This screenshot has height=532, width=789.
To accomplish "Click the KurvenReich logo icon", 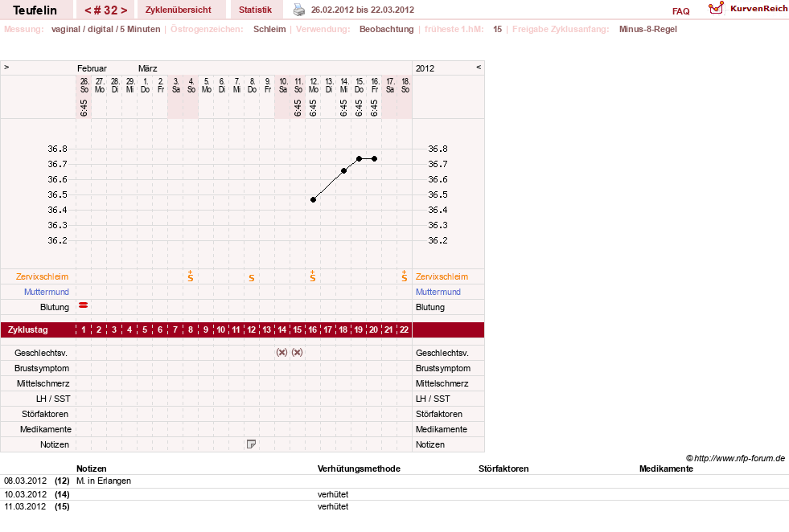I will [x=716, y=8].
